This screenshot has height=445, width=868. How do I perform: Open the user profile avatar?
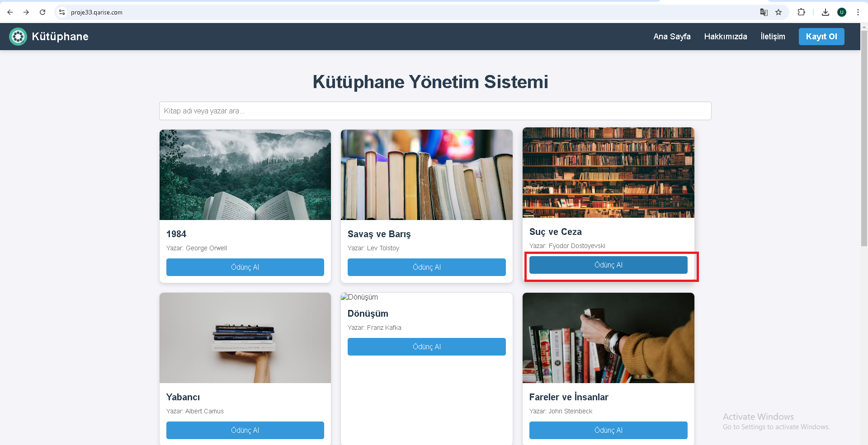click(842, 12)
